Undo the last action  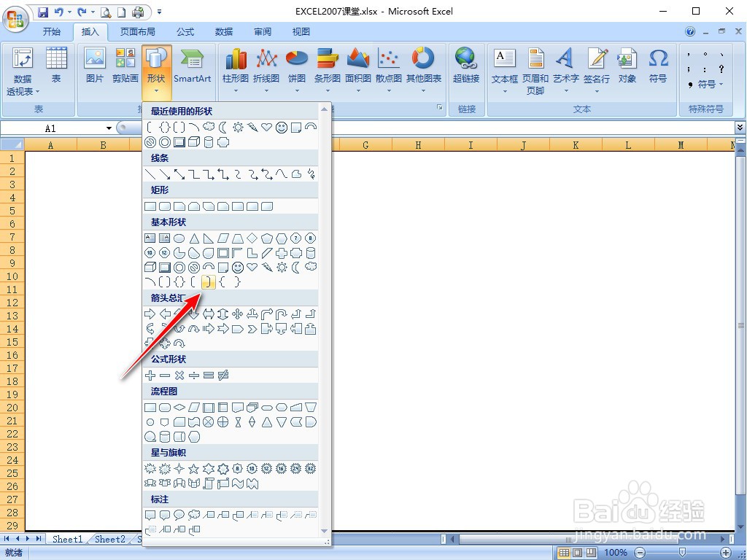58,12
